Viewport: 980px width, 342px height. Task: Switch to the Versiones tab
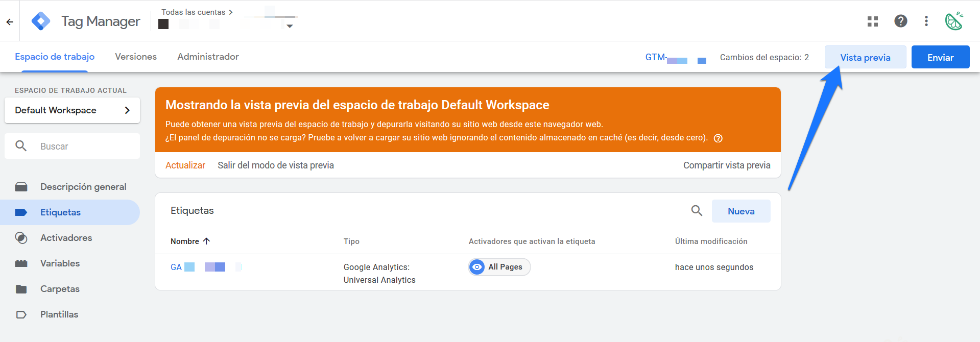(136, 57)
